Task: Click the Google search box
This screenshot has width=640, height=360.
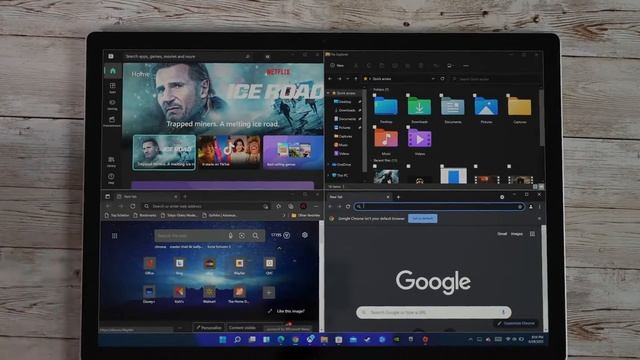Action: point(433,312)
